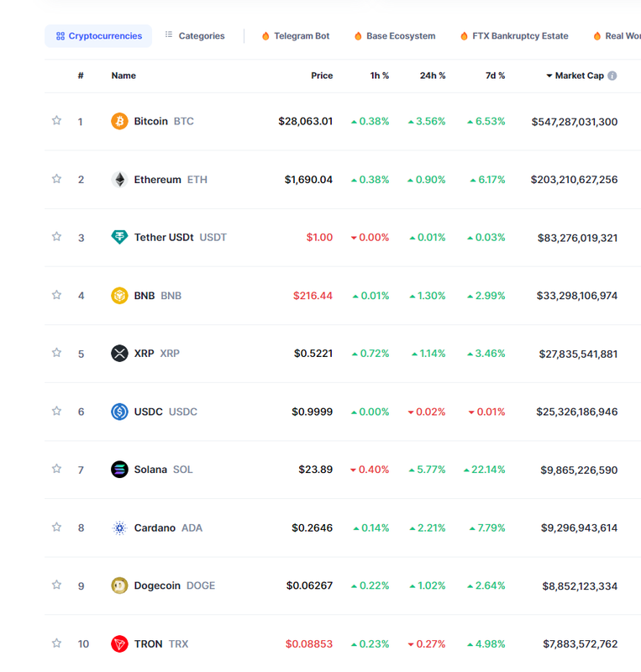Favorite BNB using its star

(x=56, y=295)
